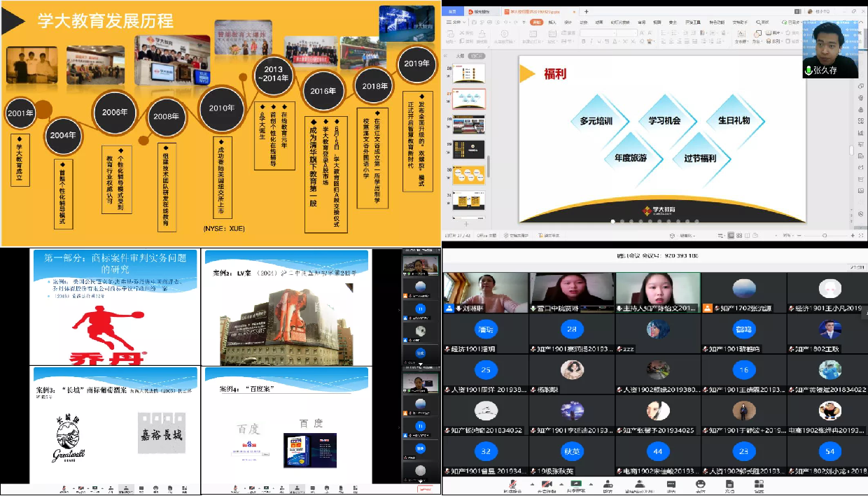Expand video options arrow beside camera
868x496 pixels.
click(561, 485)
